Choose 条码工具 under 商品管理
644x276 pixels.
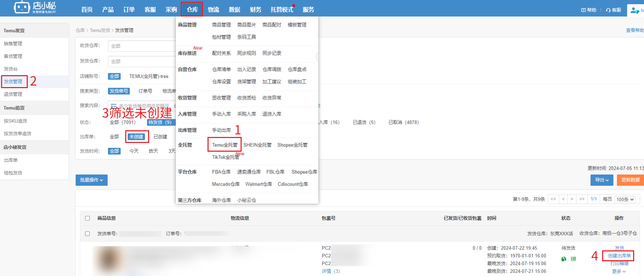[247, 37]
